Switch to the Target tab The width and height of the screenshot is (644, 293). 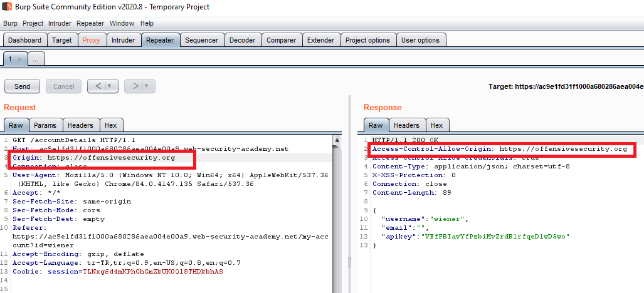[62, 40]
